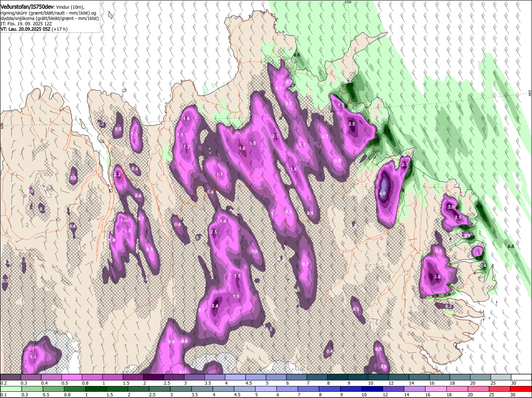
Task: Click the 'slydda/snjókoma' legend description line
Action: click(49, 18)
